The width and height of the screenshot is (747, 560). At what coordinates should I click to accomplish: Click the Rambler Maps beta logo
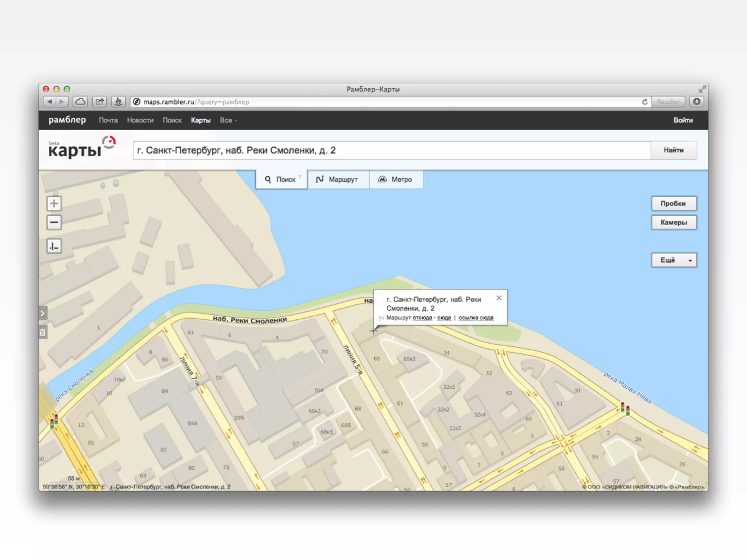tap(82, 148)
